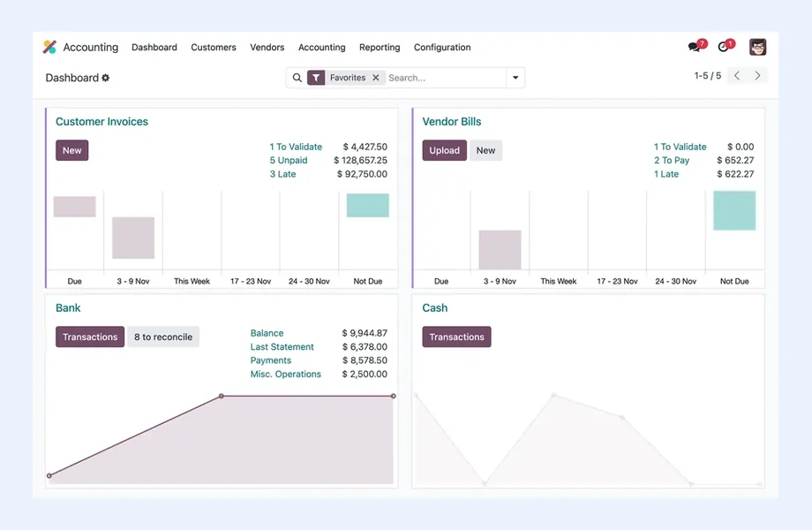Click Last Statement link

point(282,346)
